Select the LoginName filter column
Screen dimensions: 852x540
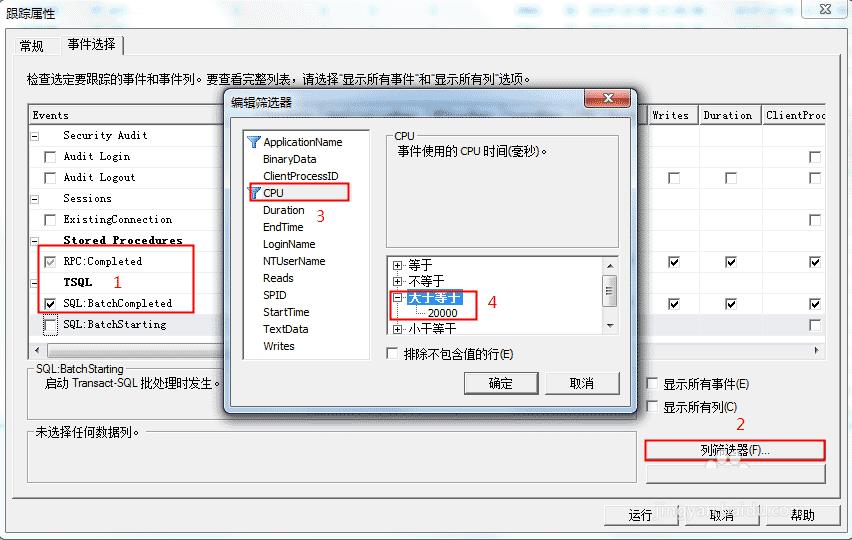pos(289,244)
